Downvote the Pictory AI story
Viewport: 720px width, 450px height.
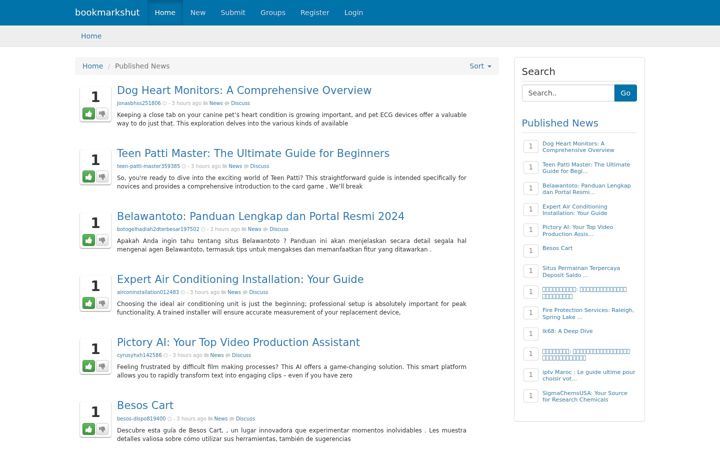[x=102, y=366]
